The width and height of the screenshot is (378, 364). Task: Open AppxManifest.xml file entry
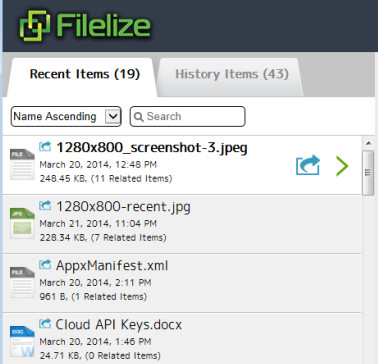coord(182,283)
